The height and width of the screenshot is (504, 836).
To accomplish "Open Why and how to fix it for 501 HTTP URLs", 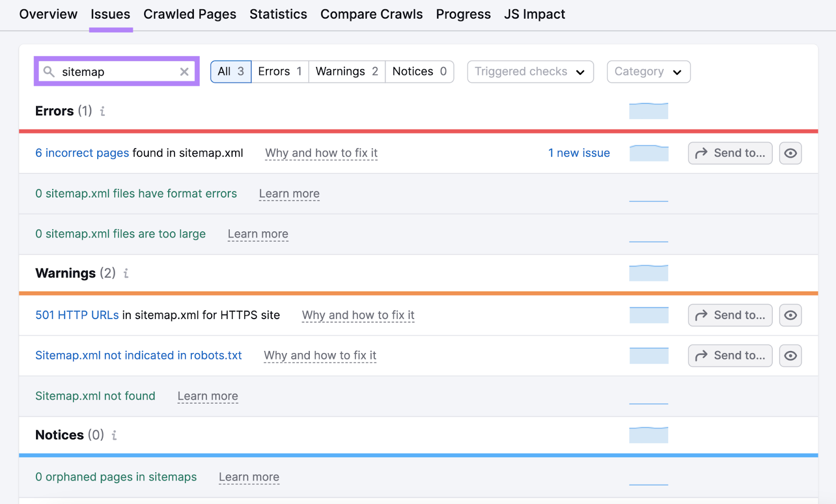I will point(358,315).
